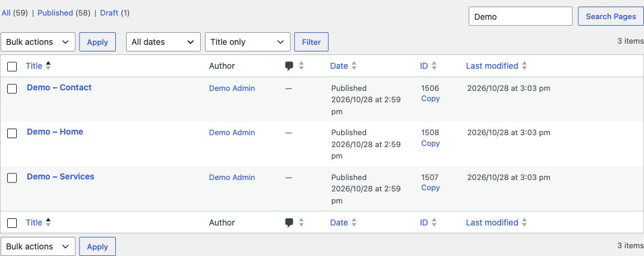Click the top 3 items count
The width and height of the screenshot is (644, 256).
630,41
